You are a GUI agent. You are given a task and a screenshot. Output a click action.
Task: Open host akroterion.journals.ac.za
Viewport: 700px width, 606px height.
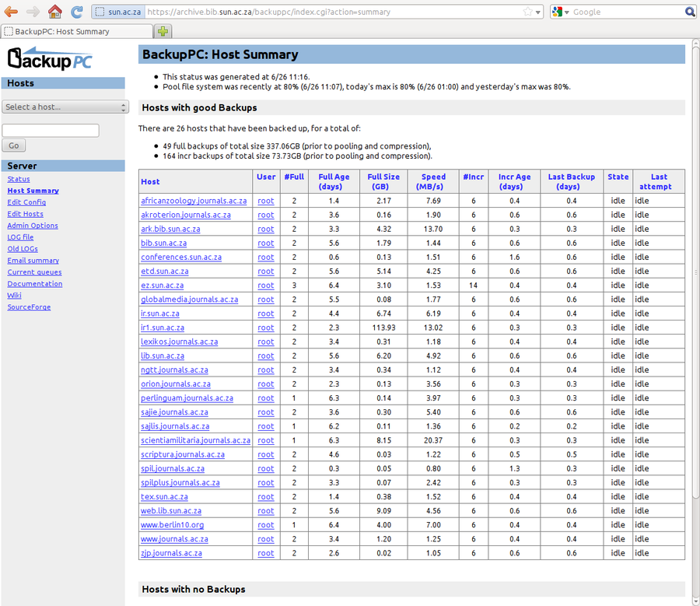(186, 215)
